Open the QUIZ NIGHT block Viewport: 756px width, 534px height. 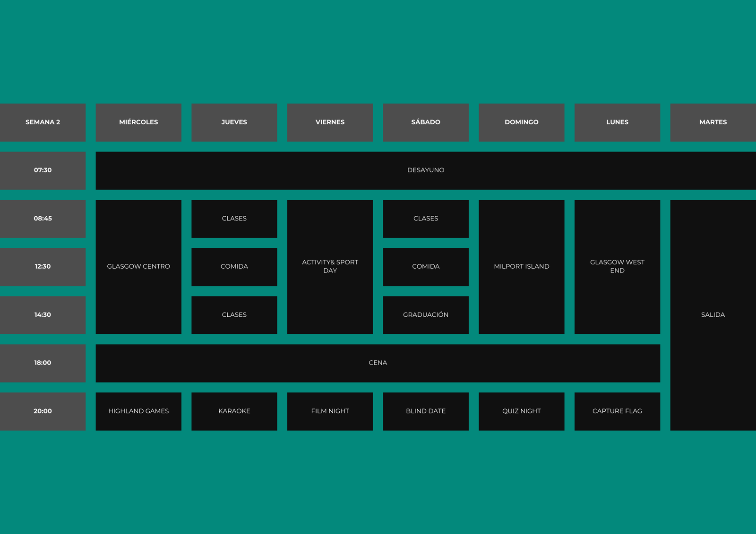point(522,411)
